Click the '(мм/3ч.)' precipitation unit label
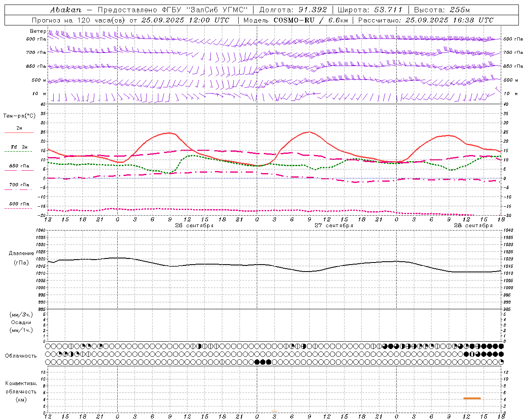Image resolution: width=525 pixels, height=420 pixels. point(21,315)
